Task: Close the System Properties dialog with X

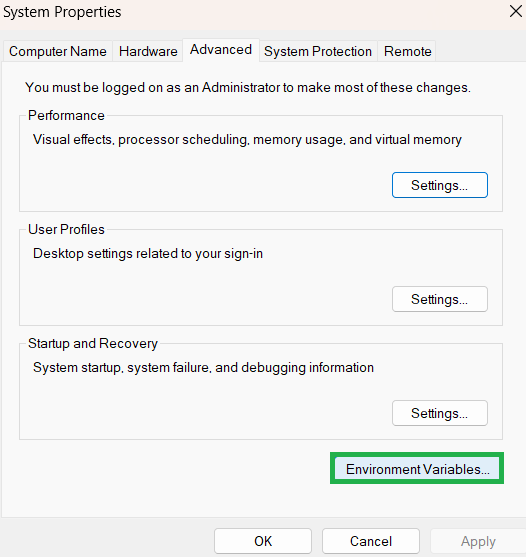Action: 515,11
